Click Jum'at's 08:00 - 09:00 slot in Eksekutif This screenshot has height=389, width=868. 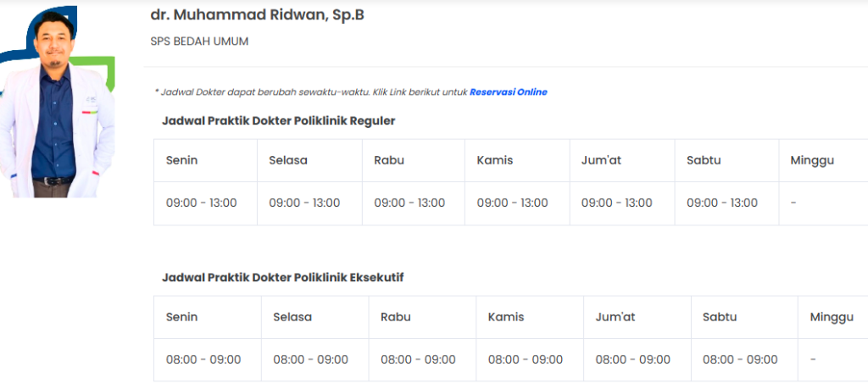click(x=632, y=360)
